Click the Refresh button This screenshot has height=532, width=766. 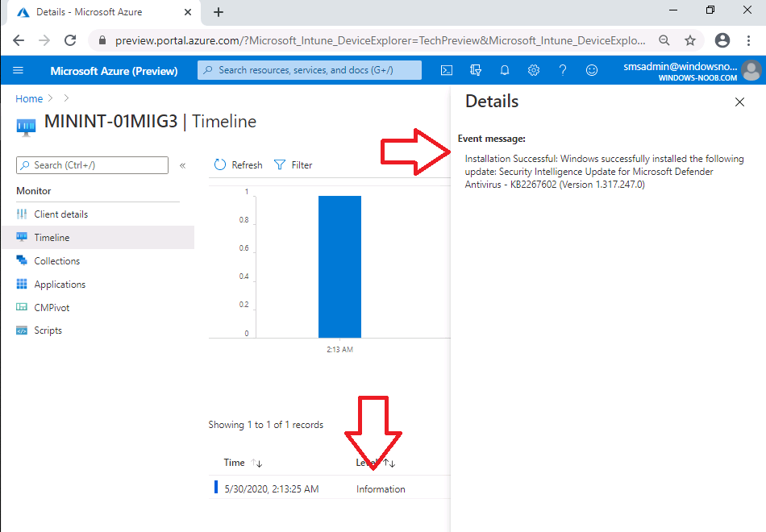pos(239,165)
